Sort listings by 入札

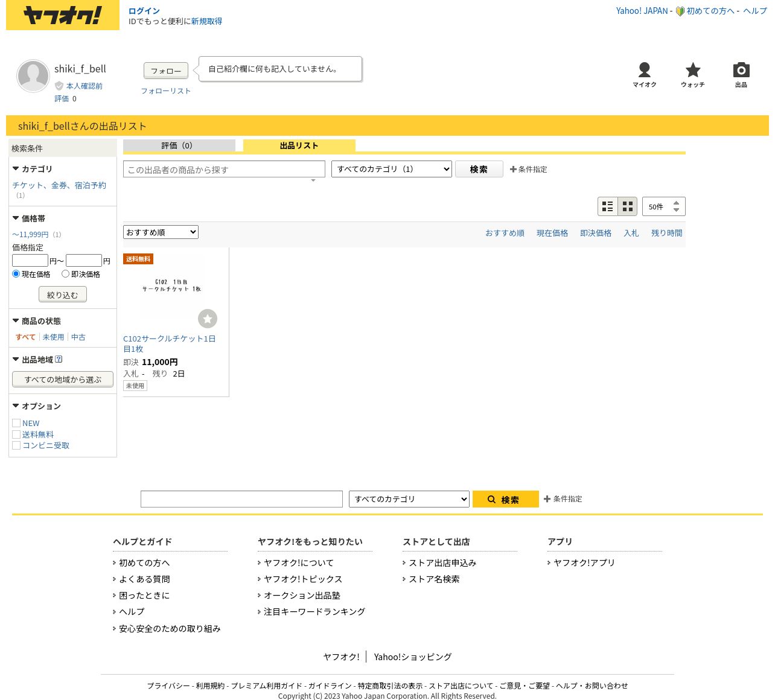[631, 233]
